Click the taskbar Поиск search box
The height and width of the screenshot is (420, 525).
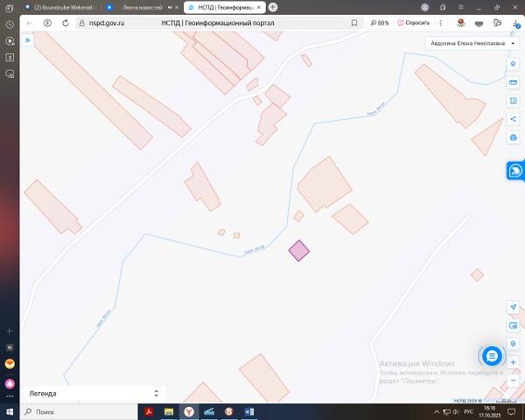[79, 411]
